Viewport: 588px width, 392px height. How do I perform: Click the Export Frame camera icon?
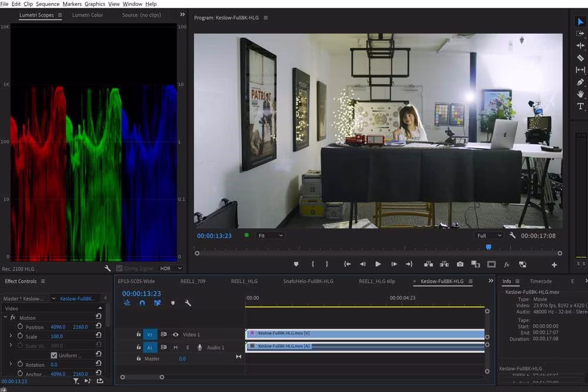click(x=460, y=264)
